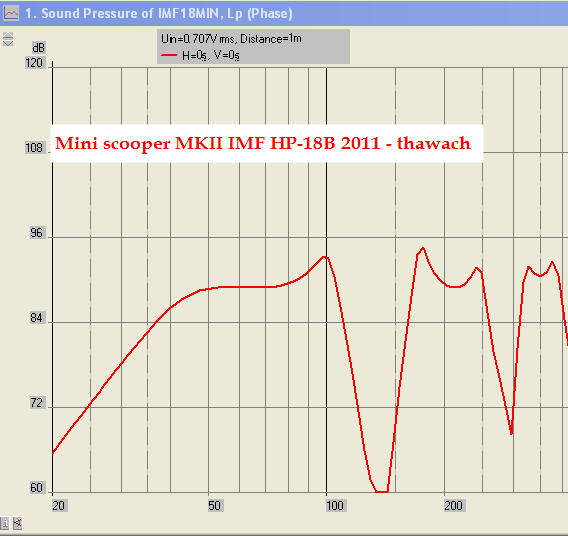Click the red line swatch in legend
The height and width of the screenshot is (536, 568).
[x=169, y=55]
